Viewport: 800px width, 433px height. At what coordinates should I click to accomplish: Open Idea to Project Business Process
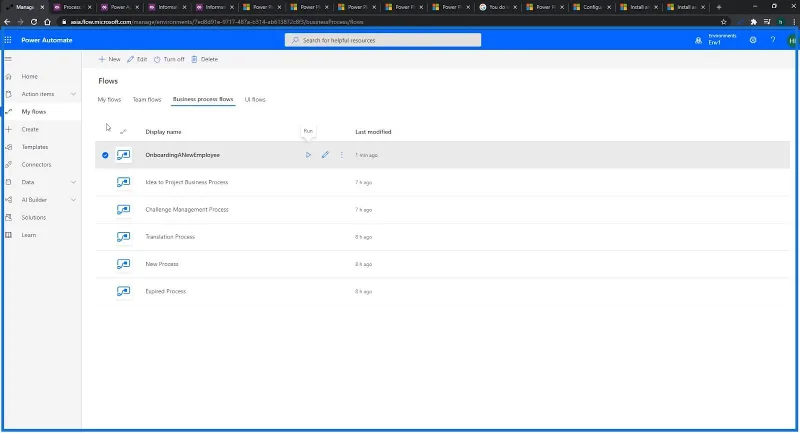point(187,182)
